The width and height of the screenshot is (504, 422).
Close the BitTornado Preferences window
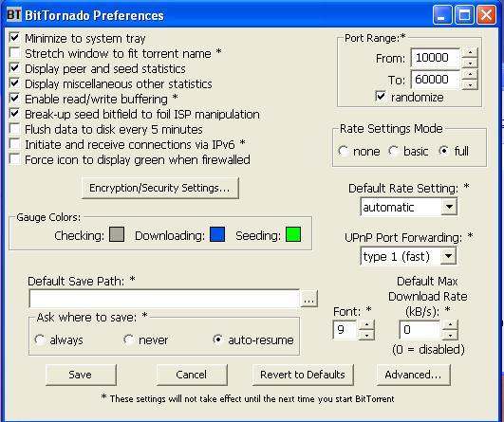point(486,15)
